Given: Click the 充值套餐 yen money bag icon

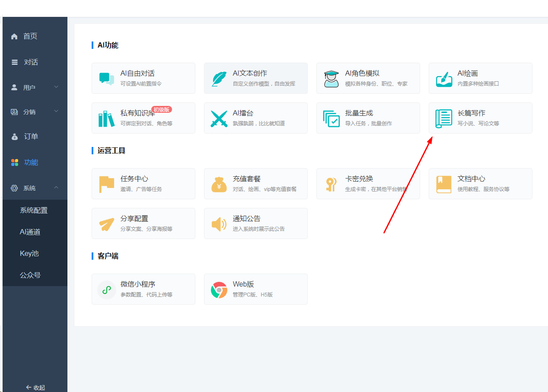Looking at the screenshot, I should click(219, 184).
